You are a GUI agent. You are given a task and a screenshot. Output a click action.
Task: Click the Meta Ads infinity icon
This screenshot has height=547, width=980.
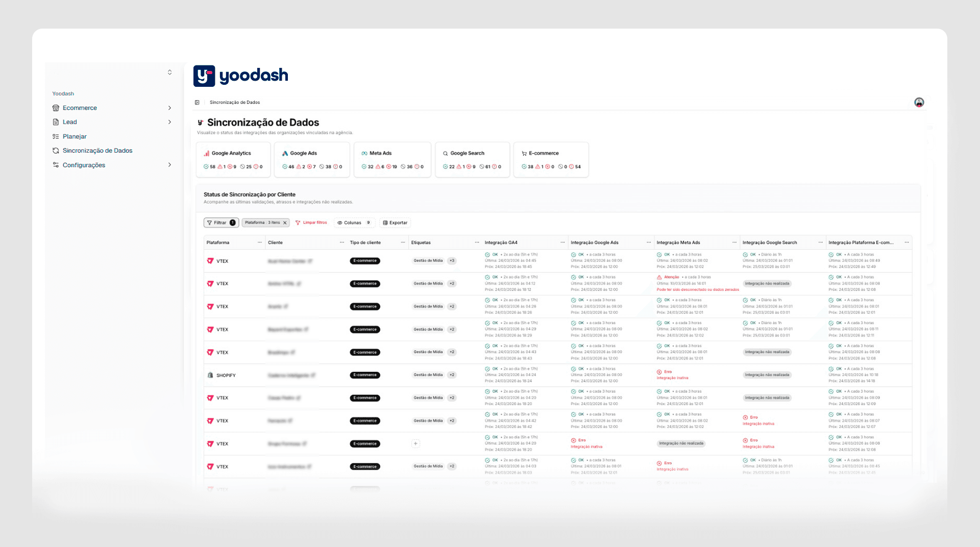click(x=364, y=153)
